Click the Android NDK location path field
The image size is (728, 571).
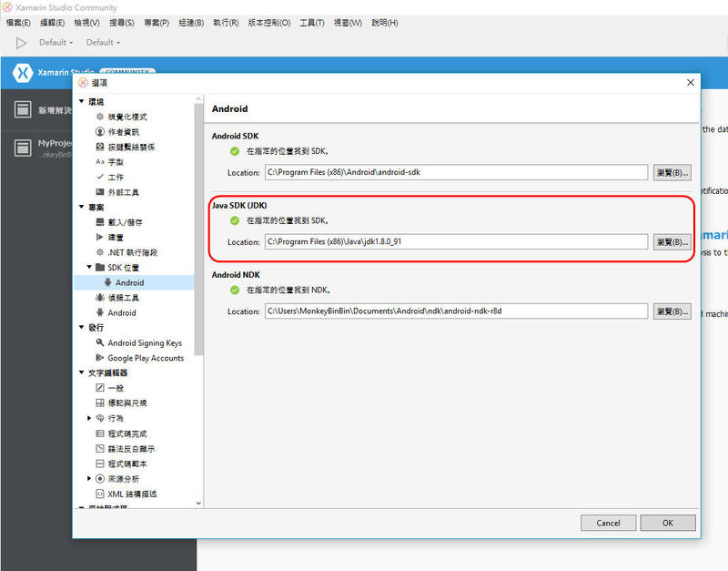point(457,311)
